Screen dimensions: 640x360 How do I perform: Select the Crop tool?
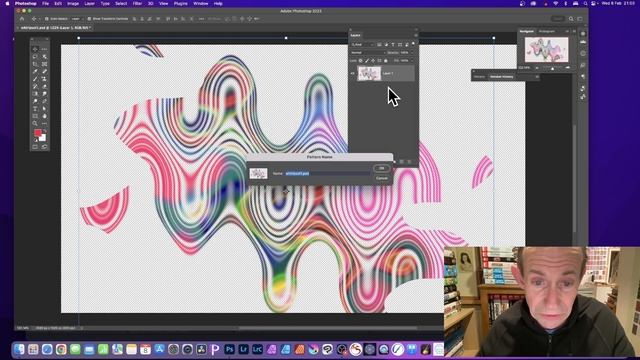point(35,64)
